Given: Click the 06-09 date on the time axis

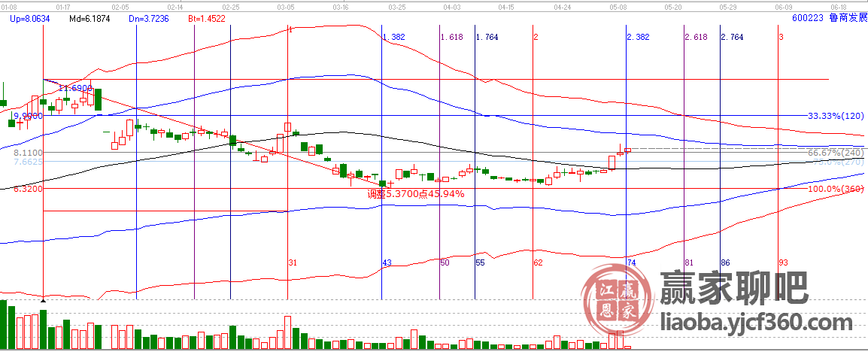Looking at the screenshot, I should tap(783, 8).
